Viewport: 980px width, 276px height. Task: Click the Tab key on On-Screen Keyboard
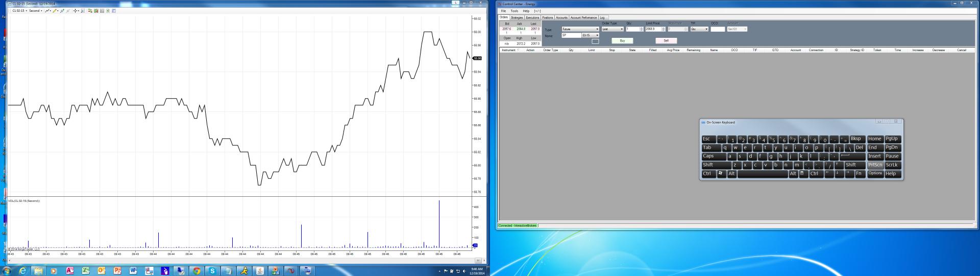coord(711,148)
